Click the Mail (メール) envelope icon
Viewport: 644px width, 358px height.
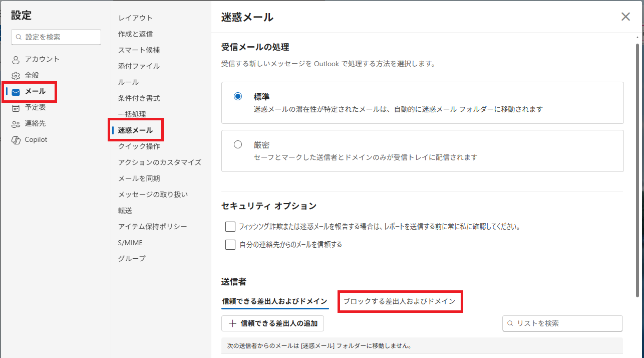coord(16,92)
